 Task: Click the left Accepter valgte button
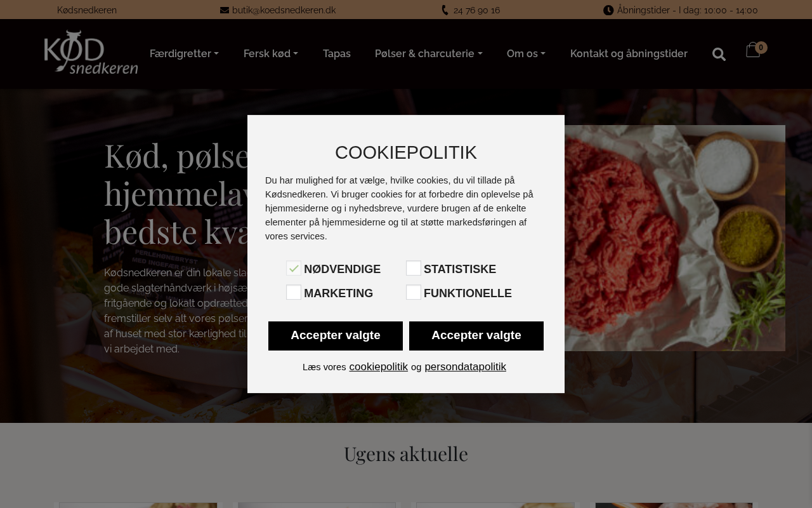(336, 336)
